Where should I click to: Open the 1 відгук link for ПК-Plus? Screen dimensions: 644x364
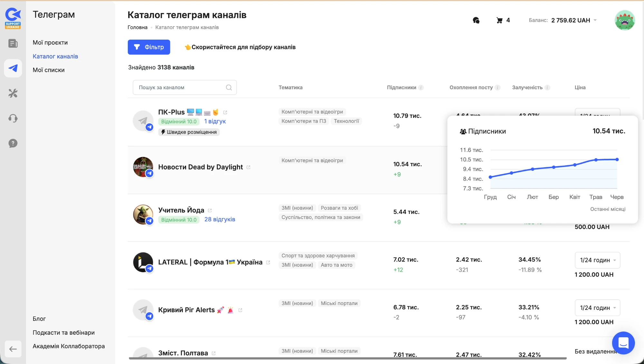coord(215,121)
